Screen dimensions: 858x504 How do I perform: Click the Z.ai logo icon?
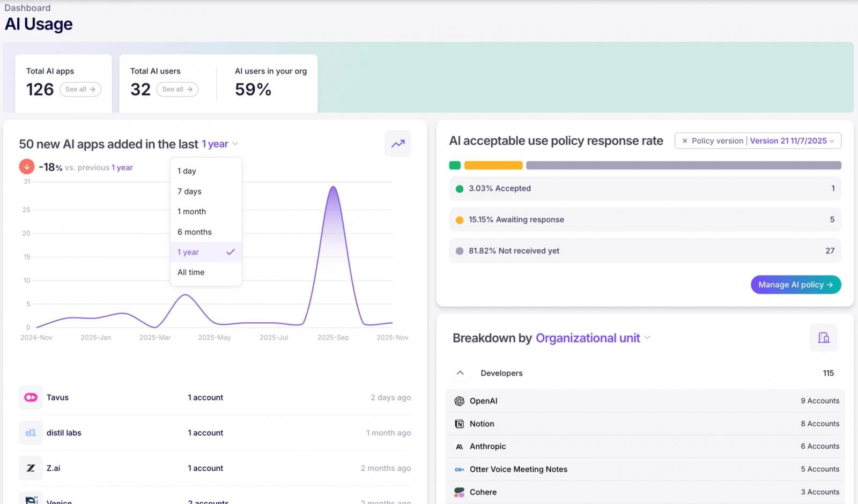coord(31,468)
